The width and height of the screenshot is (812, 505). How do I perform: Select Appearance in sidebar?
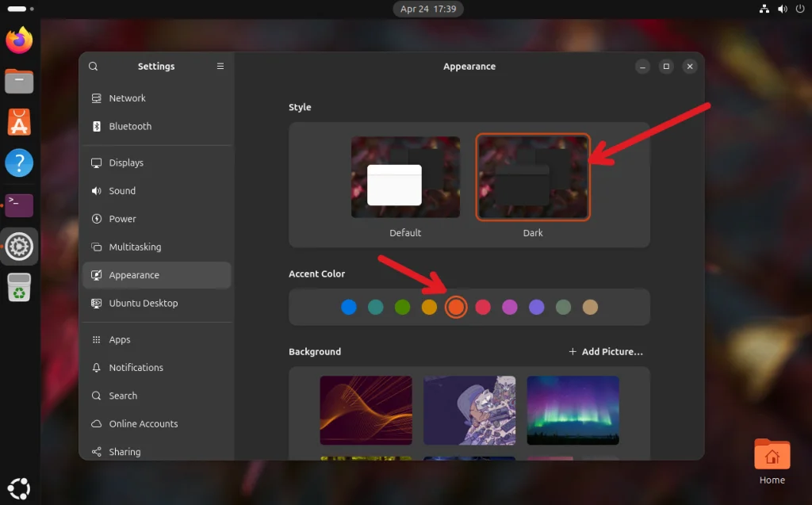pos(157,275)
